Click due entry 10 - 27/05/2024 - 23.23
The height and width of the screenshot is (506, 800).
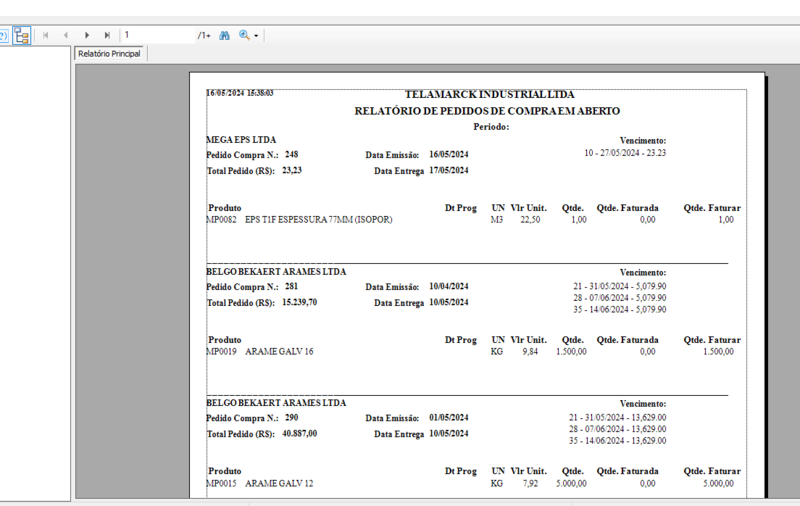625,153
